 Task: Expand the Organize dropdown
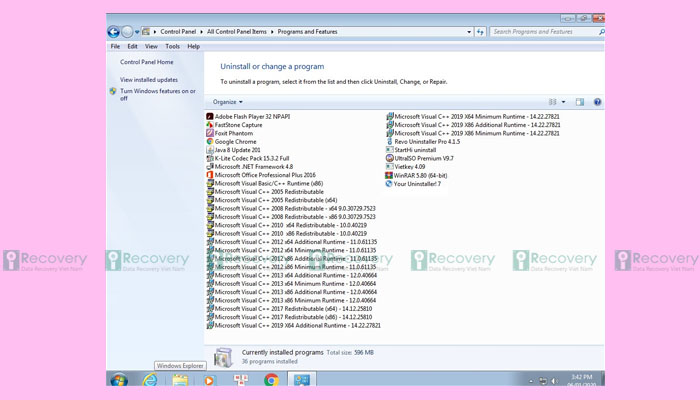(x=228, y=102)
